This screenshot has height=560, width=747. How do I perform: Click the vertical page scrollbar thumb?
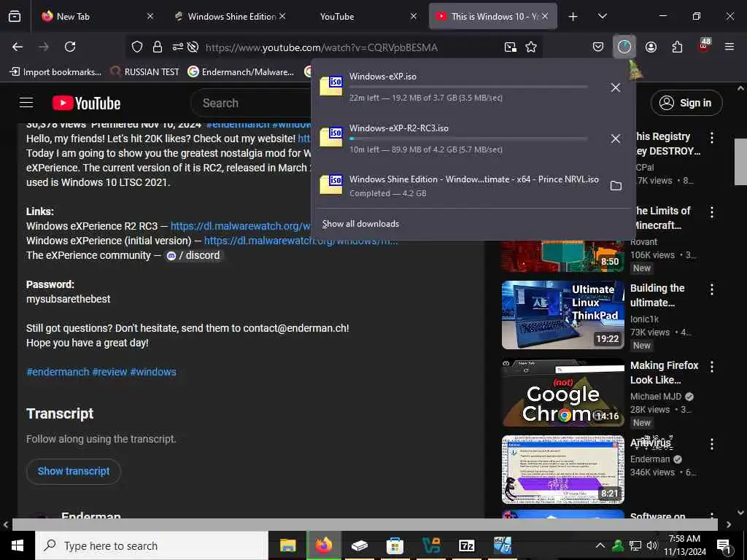point(740,162)
